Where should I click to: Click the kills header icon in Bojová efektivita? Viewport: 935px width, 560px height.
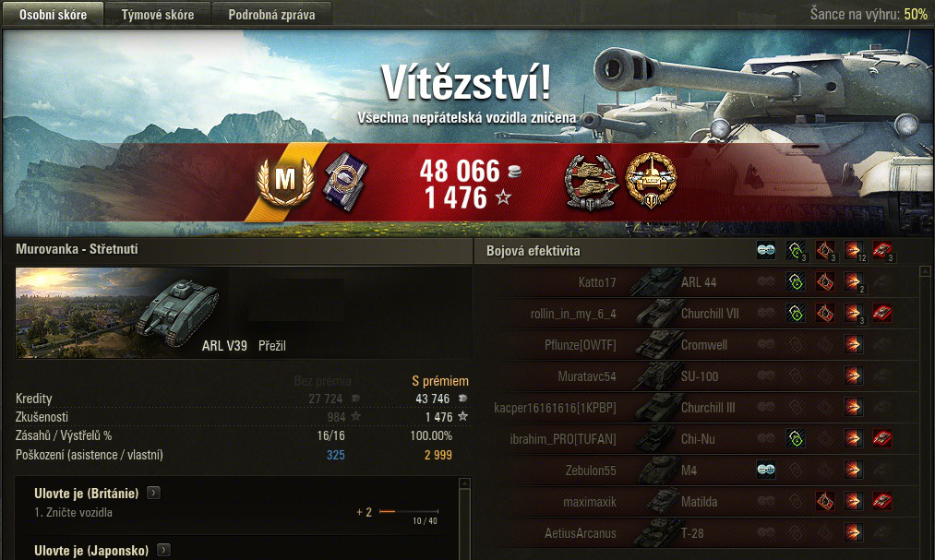point(882,251)
